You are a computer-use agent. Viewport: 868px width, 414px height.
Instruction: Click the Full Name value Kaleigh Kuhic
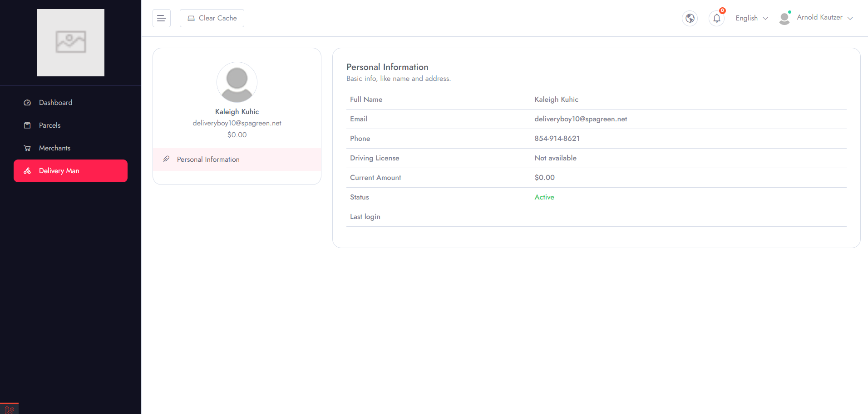click(x=556, y=100)
